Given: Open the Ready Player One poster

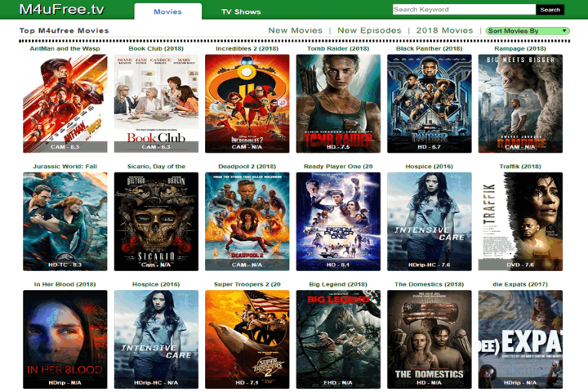Looking at the screenshot, I should click(338, 221).
